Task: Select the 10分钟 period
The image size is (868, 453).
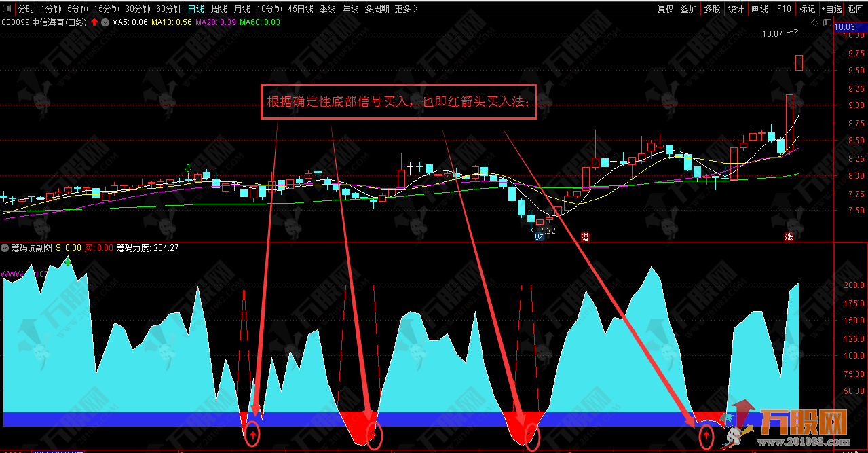Action: coord(269,9)
